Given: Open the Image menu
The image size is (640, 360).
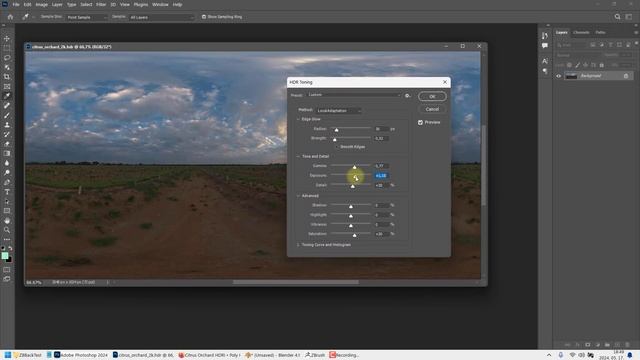Looking at the screenshot, I should point(42,4).
